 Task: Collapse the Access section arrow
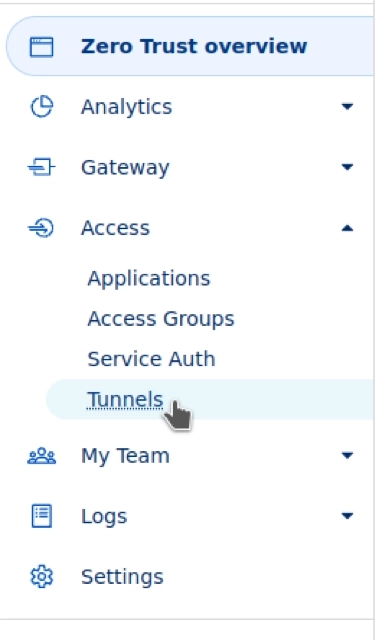[347, 228]
